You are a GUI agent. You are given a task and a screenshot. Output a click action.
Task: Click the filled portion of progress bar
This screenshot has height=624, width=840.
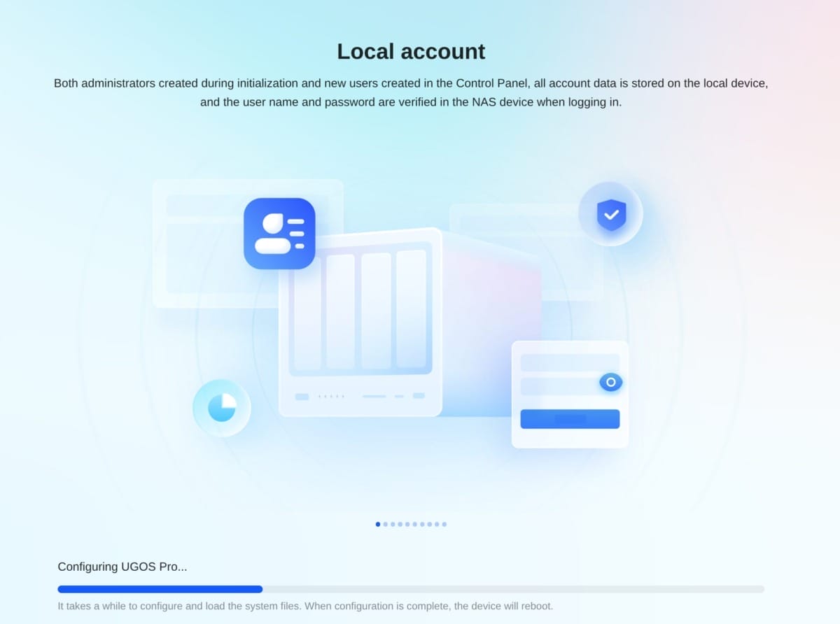tap(160, 589)
